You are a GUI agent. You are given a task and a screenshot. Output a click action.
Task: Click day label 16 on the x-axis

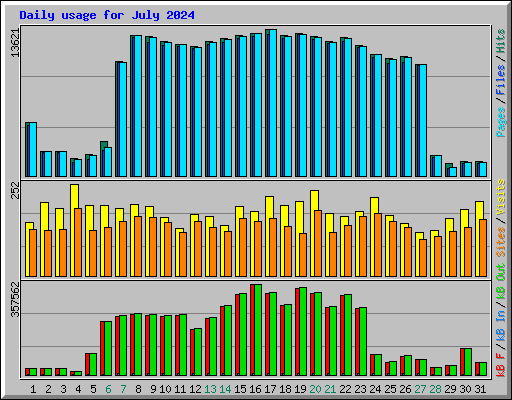[255, 389]
